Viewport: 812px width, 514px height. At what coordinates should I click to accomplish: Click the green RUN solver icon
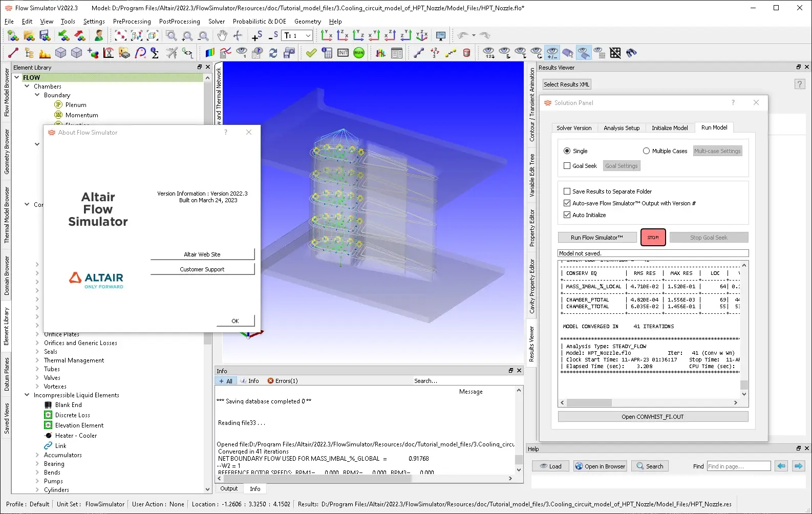(359, 53)
